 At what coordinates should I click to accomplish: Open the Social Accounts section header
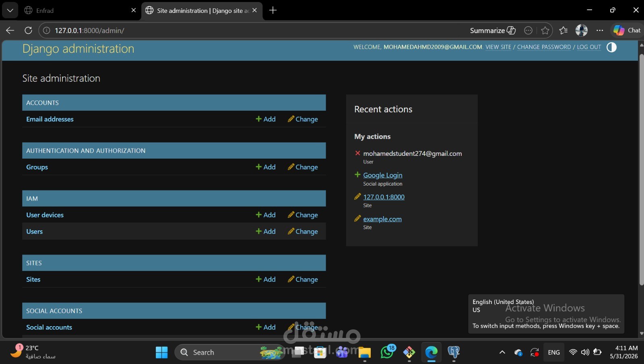pyautogui.click(x=54, y=311)
